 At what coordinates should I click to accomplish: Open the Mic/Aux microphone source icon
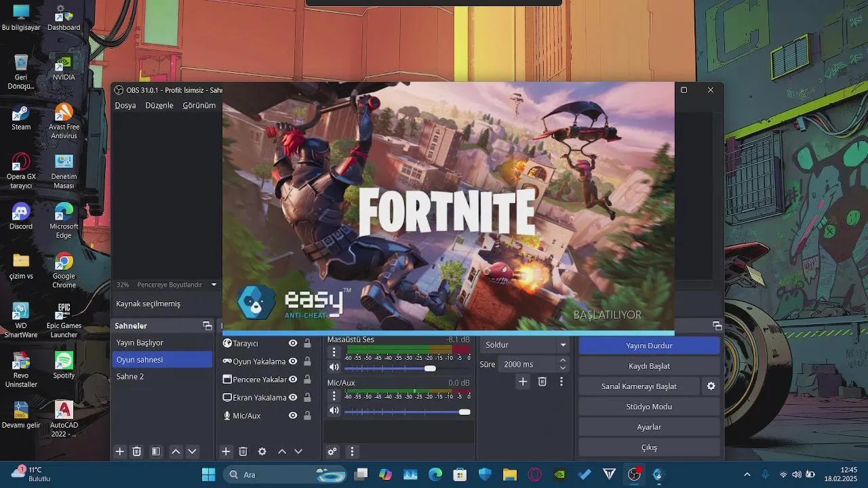coord(226,415)
